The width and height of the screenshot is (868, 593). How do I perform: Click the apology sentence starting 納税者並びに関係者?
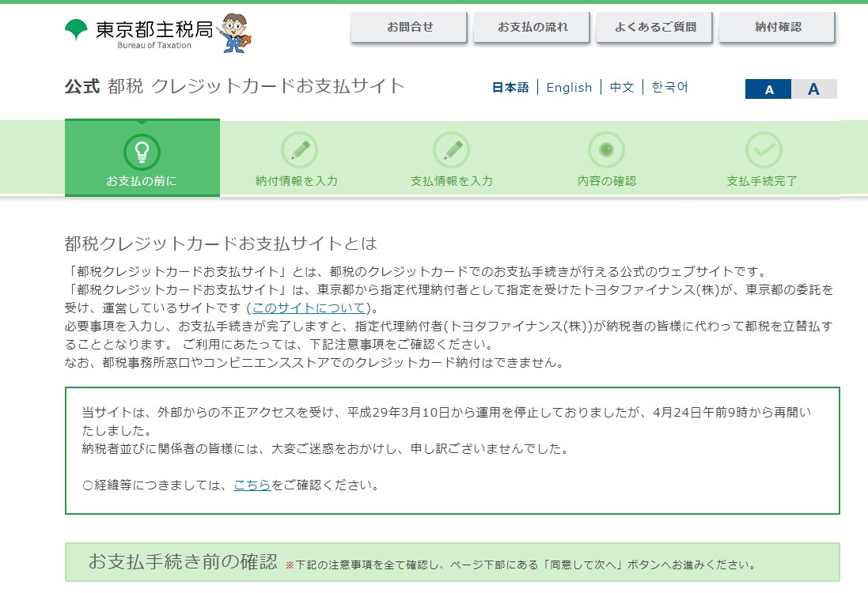pyautogui.click(x=325, y=448)
